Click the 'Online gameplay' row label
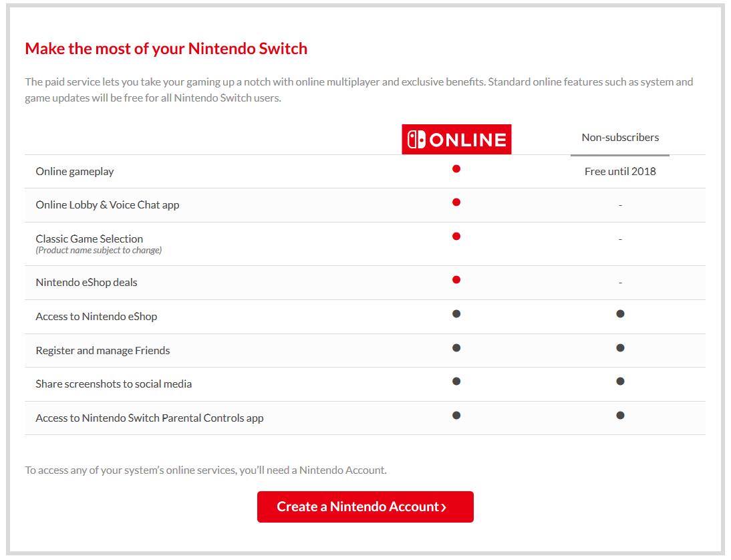 [75, 172]
